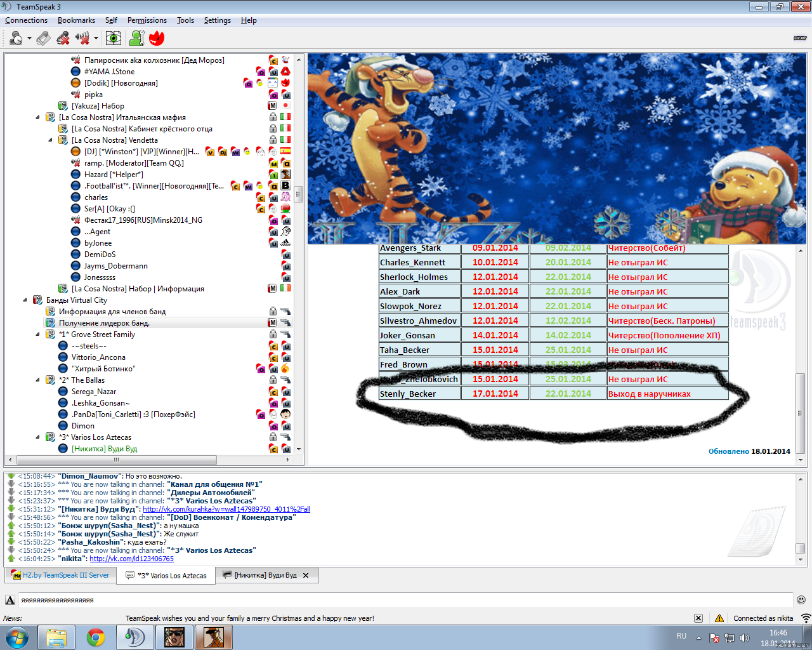Viewport: 812px width, 650px height.
Task: Click the Stenly_Becker table cell
Action: [x=419, y=394]
